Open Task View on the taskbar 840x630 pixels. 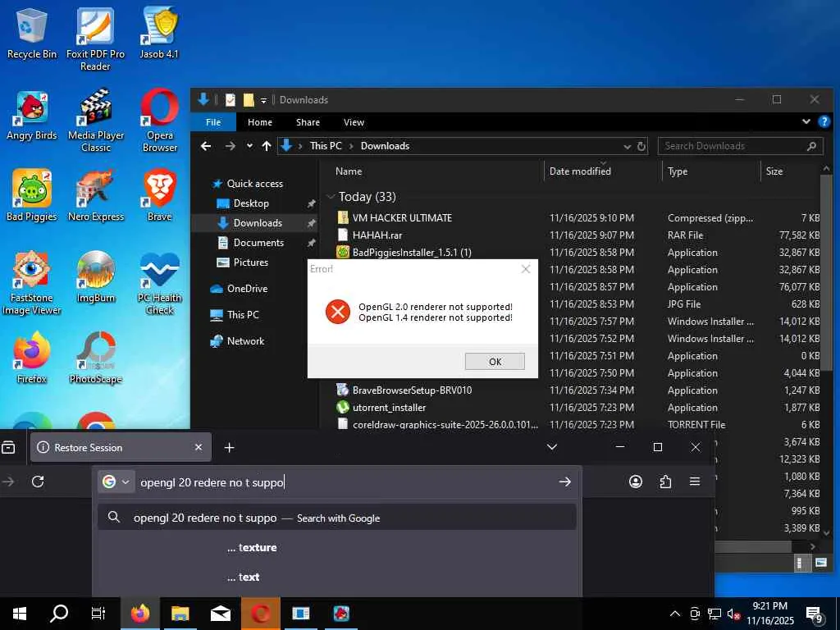coord(98,614)
